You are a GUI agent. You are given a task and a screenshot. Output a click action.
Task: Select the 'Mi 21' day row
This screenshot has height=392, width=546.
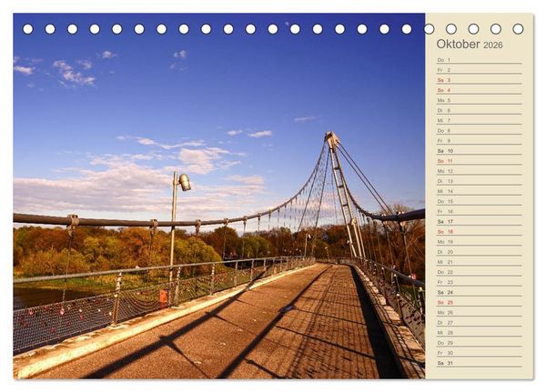pos(480,262)
